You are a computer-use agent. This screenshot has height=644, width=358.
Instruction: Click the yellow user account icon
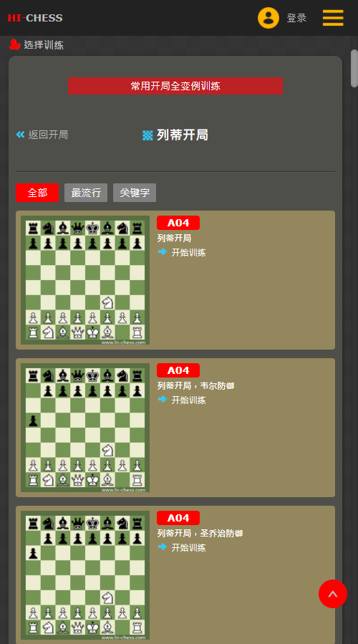click(x=268, y=18)
